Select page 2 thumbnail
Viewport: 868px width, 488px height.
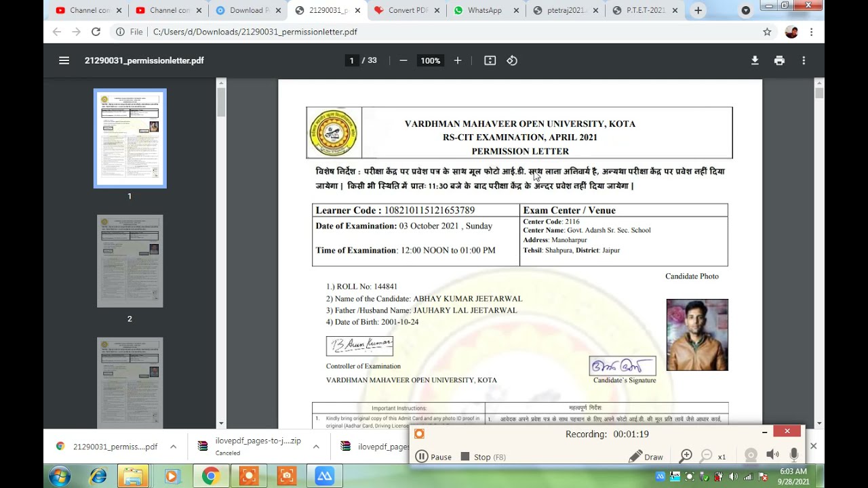coord(130,261)
